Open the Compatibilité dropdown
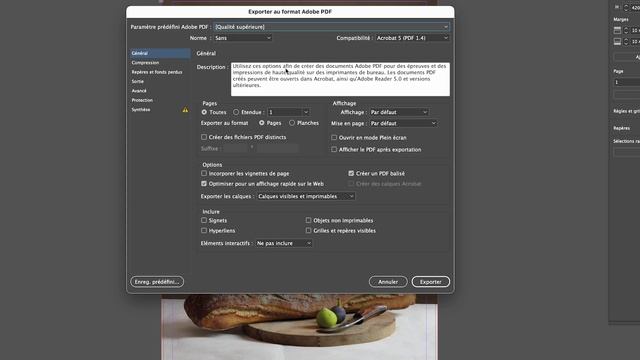This screenshot has width=640, height=360. pyautogui.click(x=412, y=38)
